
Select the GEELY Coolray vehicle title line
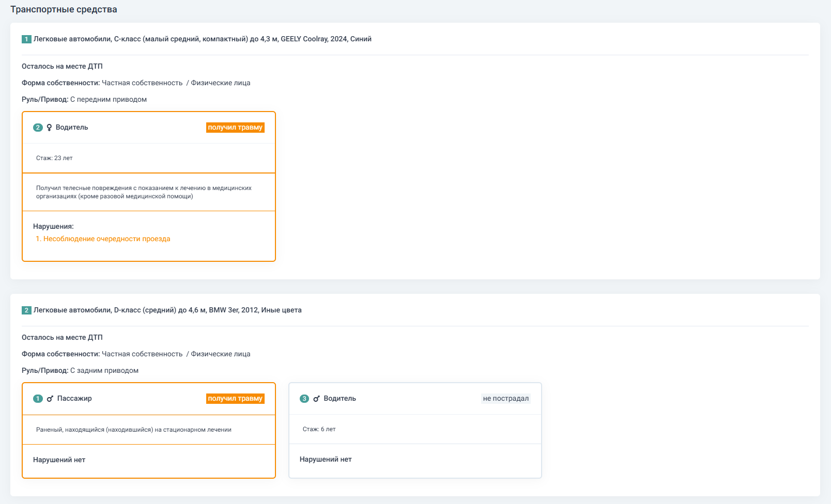coord(202,39)
